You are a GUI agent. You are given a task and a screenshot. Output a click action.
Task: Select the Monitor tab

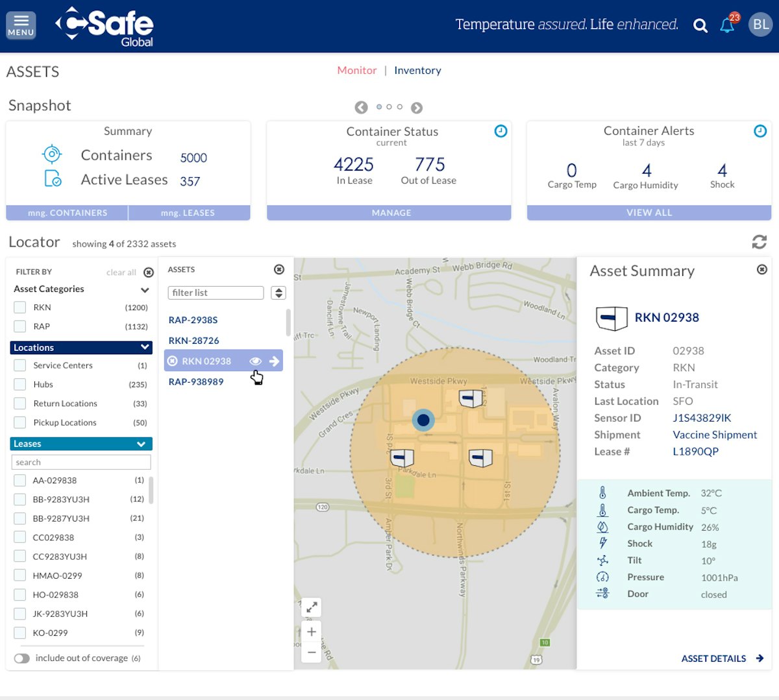[x=356, y=70]
